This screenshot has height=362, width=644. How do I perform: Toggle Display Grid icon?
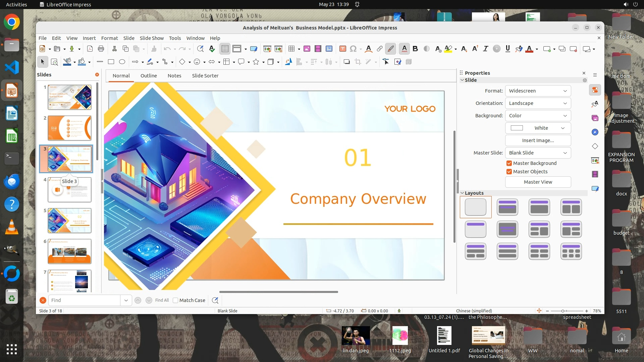[225, 49]
